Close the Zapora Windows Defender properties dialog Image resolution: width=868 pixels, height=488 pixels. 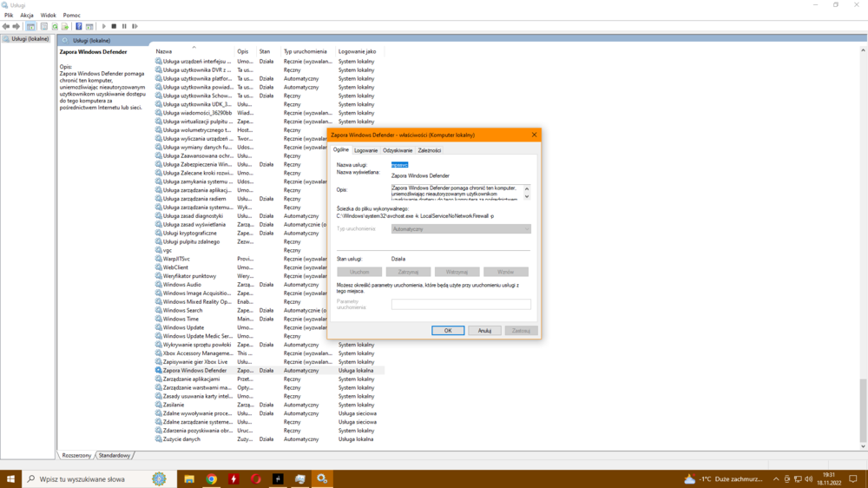534,135
